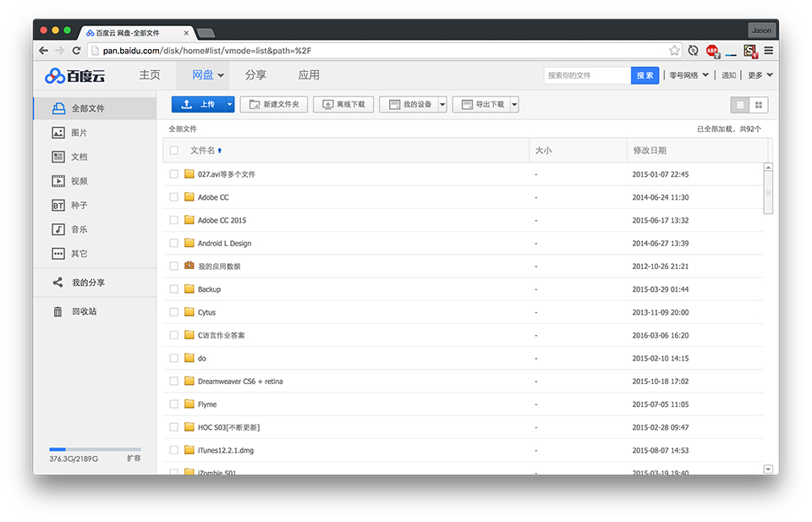Check the box next to Adobe CC 2015
The image size is (812, 522).
(x=174, y=220)
